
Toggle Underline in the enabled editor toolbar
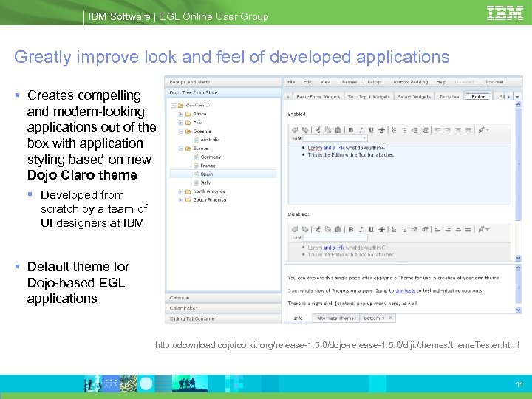point(370,129)
